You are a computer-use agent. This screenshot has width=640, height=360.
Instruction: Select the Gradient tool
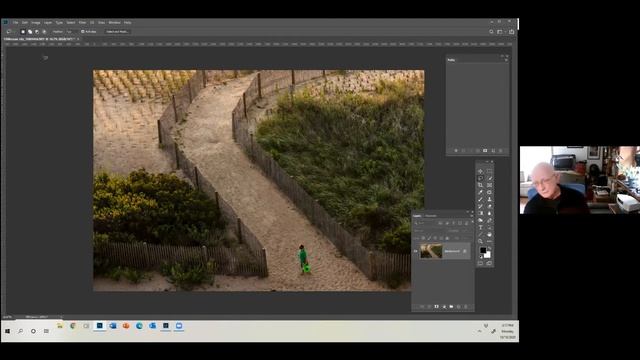click(480, 213)
